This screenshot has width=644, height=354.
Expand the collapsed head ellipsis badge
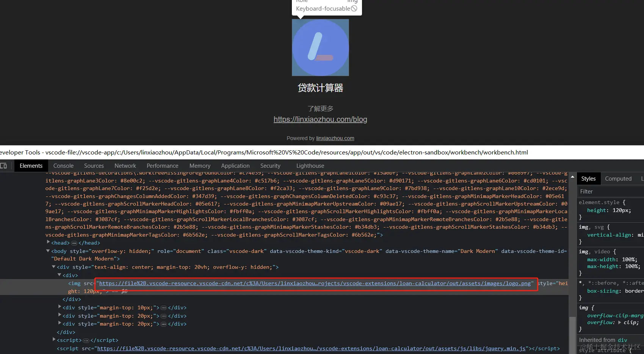(x=74, y=243)
